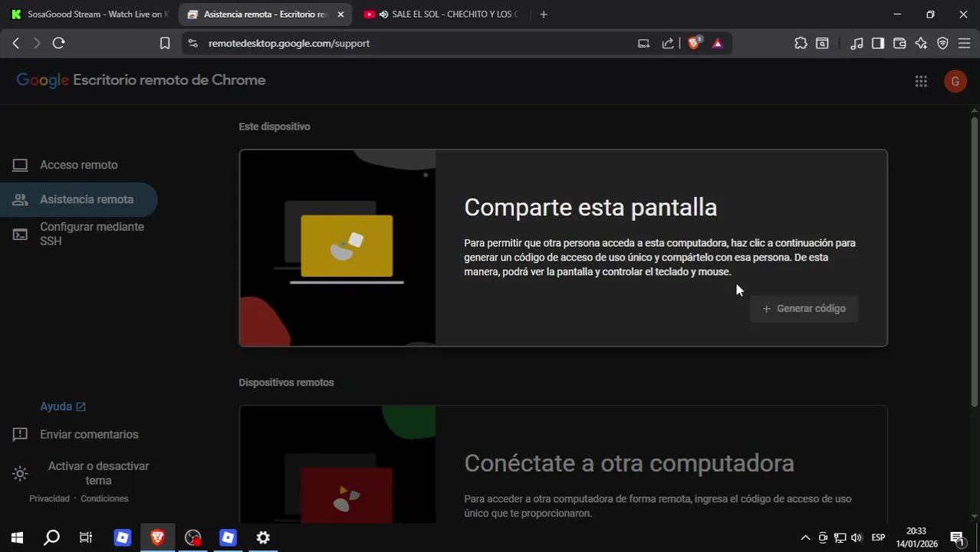Open Configurar mediante SSH
The image size is (980, 552).
(x=78, y=234)
